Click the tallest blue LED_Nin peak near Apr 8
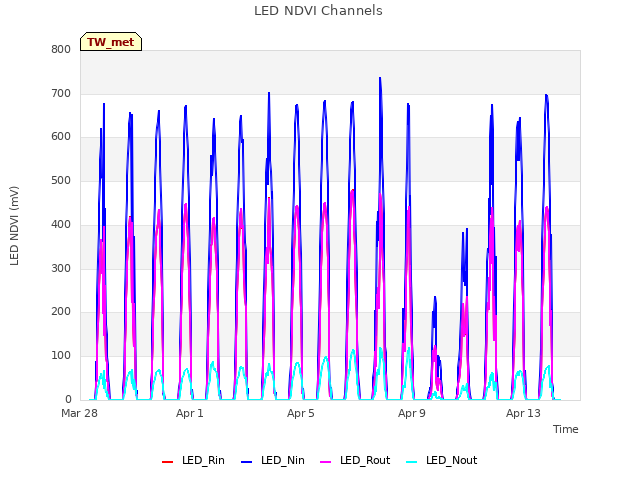Screen dimensions: 640x480 (x=380, y=78)
